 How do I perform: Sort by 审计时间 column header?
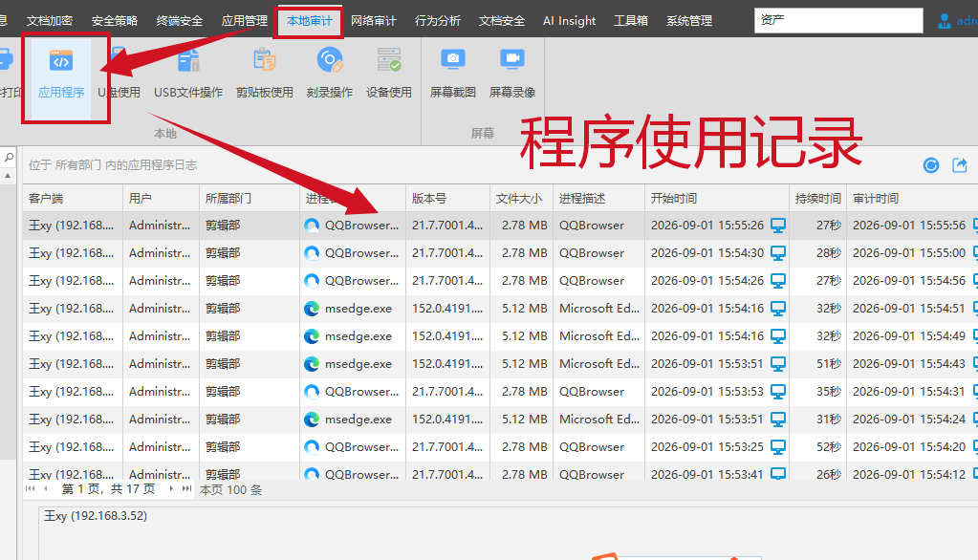pyautogui.click(x=912, y=199)
